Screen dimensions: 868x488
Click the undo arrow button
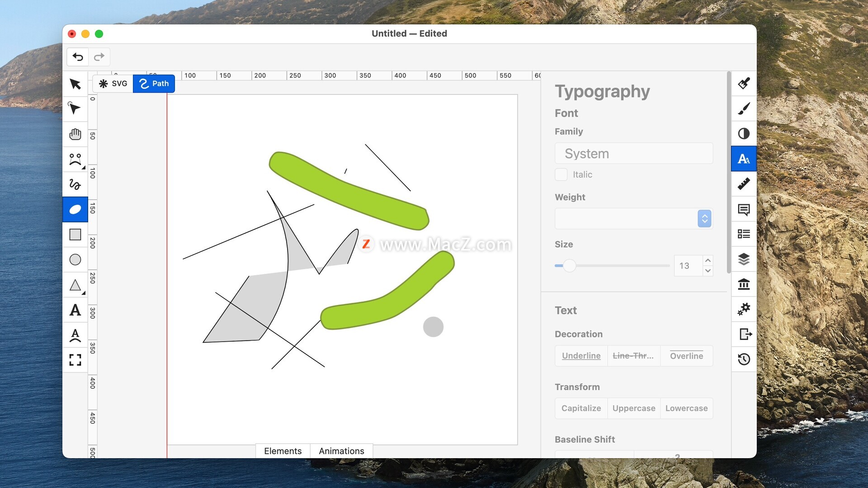tap(78, 57)
